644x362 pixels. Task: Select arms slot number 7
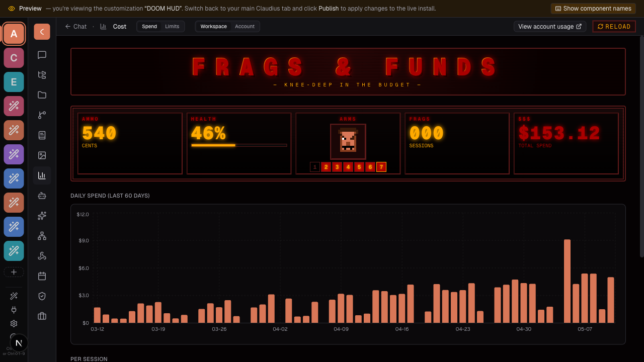[381, 167]
